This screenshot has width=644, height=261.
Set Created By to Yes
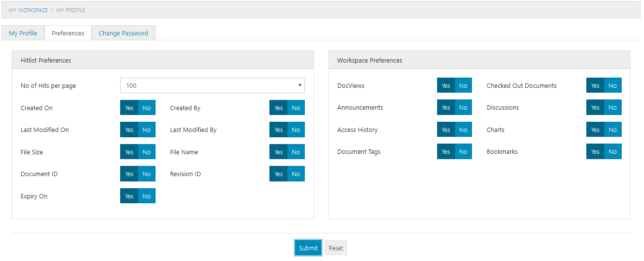[x=278, y=108]
